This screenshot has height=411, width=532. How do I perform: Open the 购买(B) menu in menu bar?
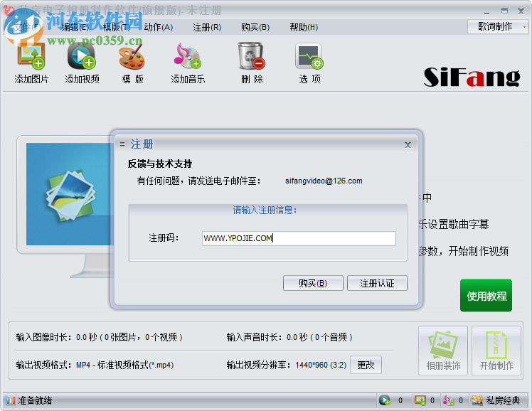tap(255, 27)
